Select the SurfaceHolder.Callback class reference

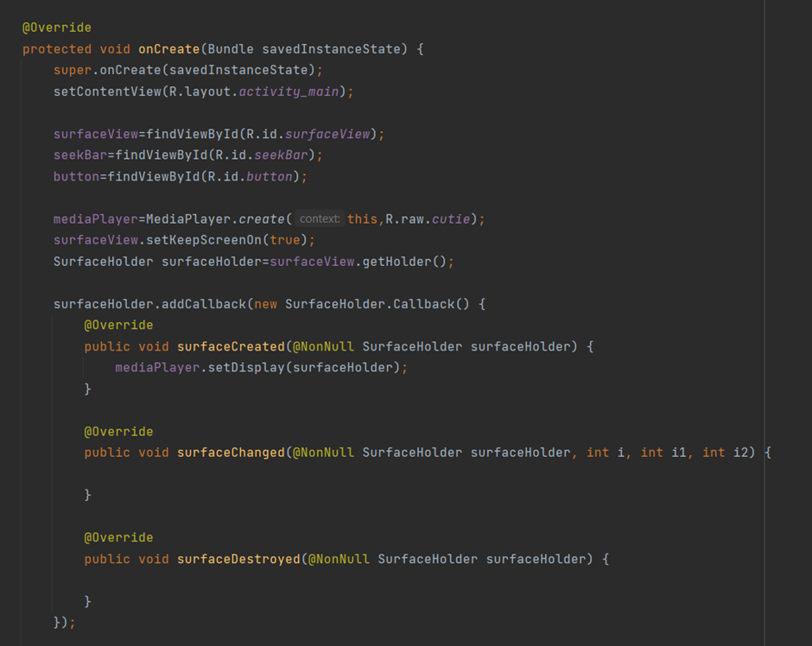click(x=359, y=303)
